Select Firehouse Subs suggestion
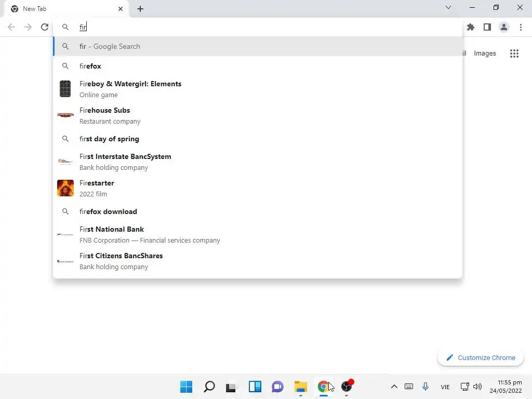This screenshot has height=399, width=532. point(258,115)
